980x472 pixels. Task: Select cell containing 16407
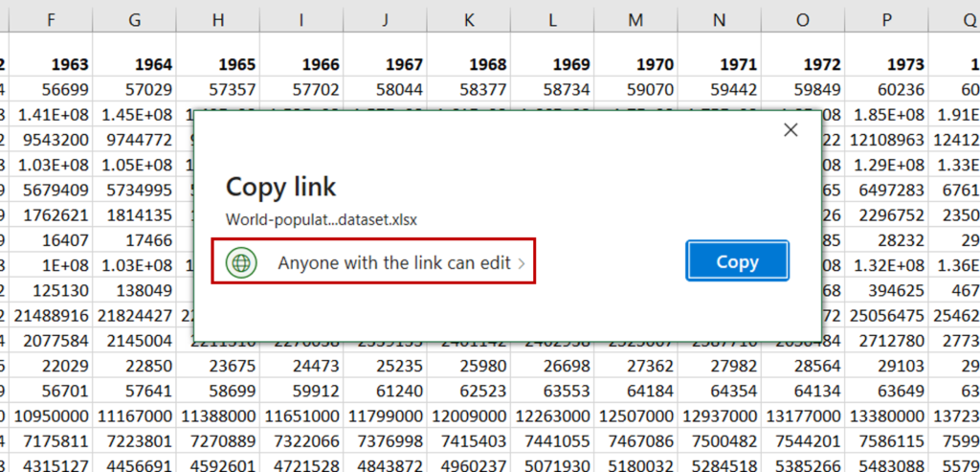click(51, 240)
